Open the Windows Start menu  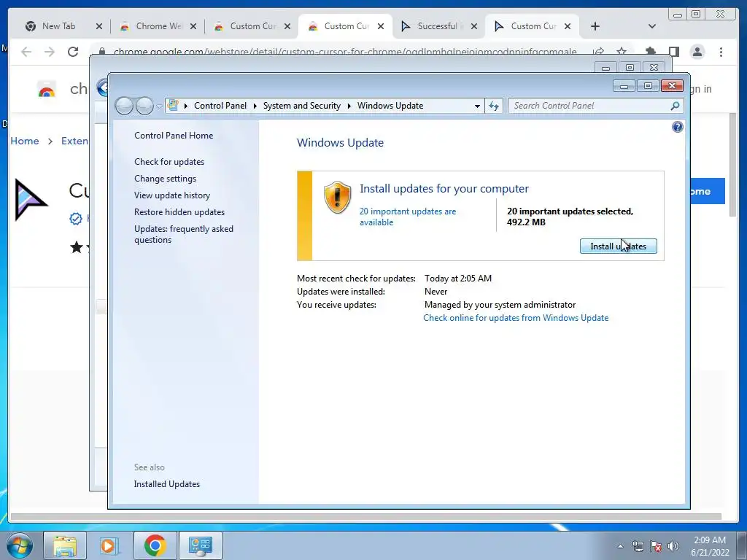pyautogui.click(x=19, y=545)
